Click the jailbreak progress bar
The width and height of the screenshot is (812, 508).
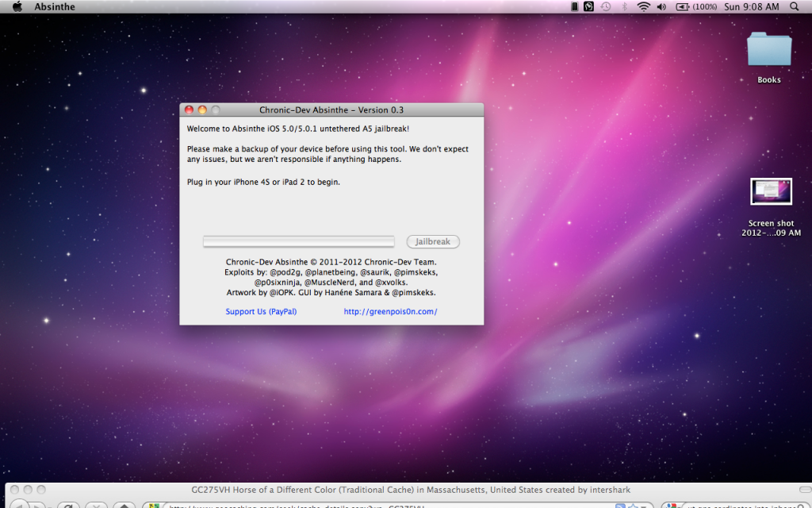299,241
